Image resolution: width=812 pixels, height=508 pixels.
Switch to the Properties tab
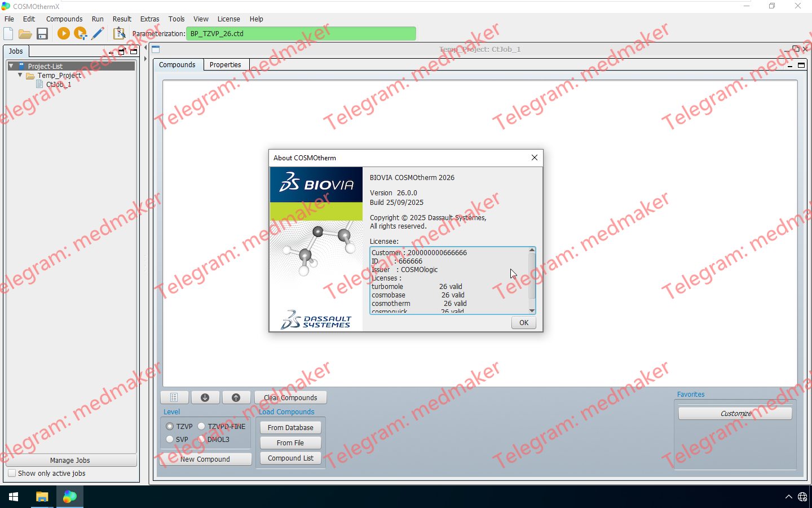click(x=225, y=65)
